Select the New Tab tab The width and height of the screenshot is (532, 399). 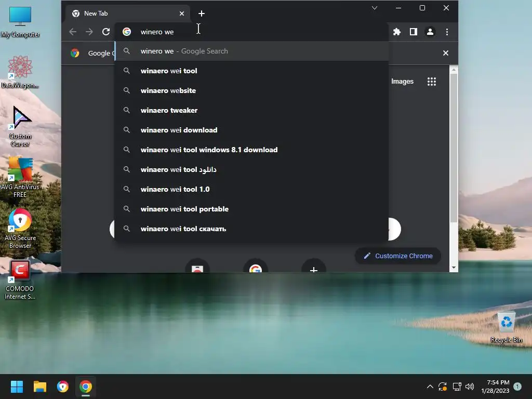pyautogui.click(x=129, y=14)
